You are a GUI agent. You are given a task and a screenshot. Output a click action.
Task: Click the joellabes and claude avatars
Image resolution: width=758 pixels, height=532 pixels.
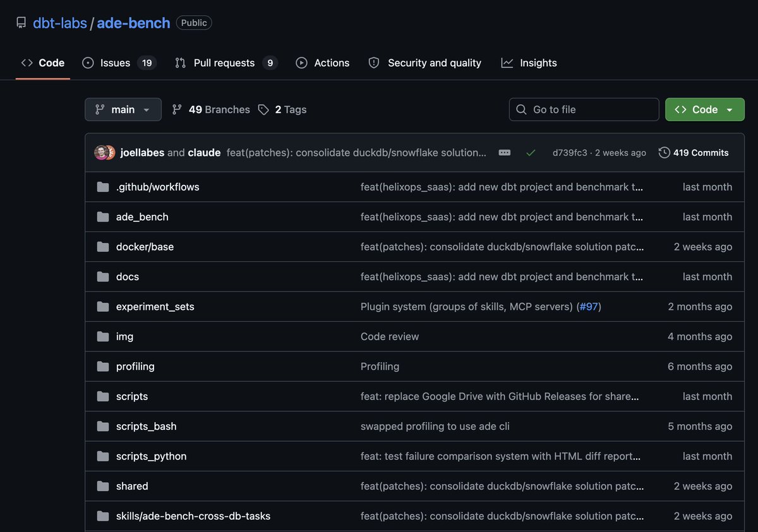pos(105,152)
